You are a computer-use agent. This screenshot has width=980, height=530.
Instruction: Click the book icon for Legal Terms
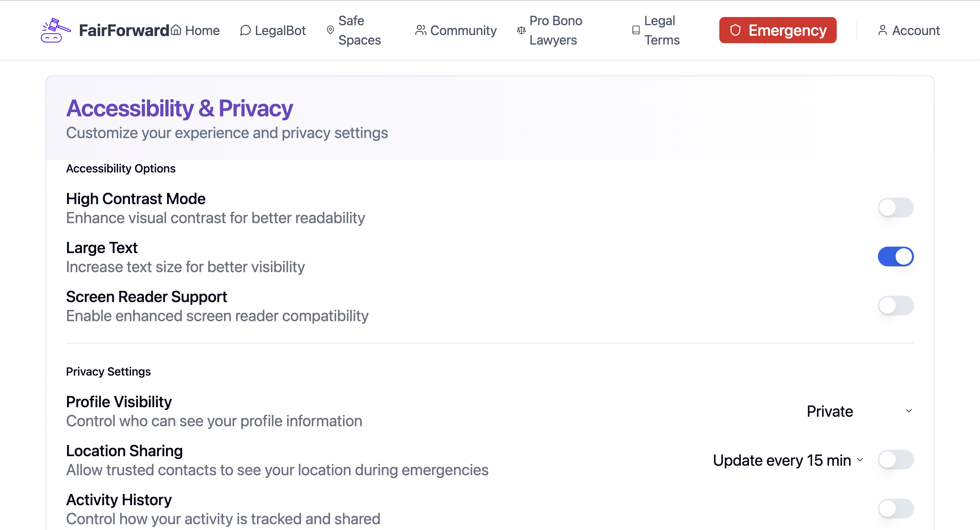[x=636, y=30]
